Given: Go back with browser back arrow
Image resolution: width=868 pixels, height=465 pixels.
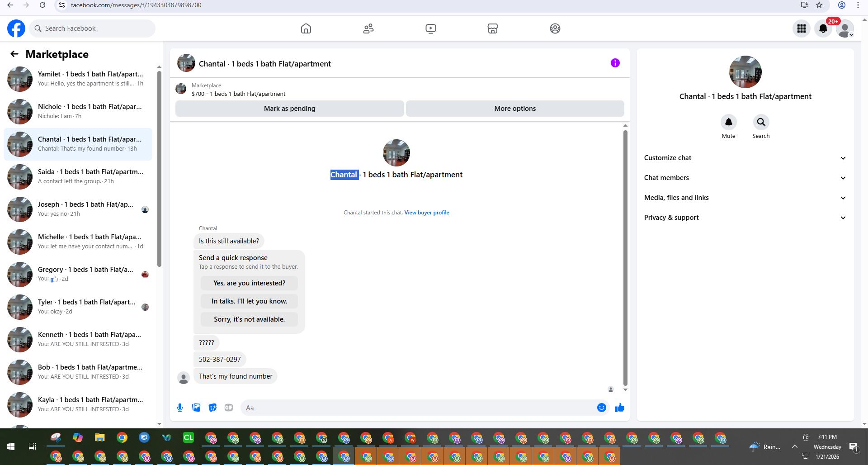Looking at the screenshot, I should click(x=10, y=5).
